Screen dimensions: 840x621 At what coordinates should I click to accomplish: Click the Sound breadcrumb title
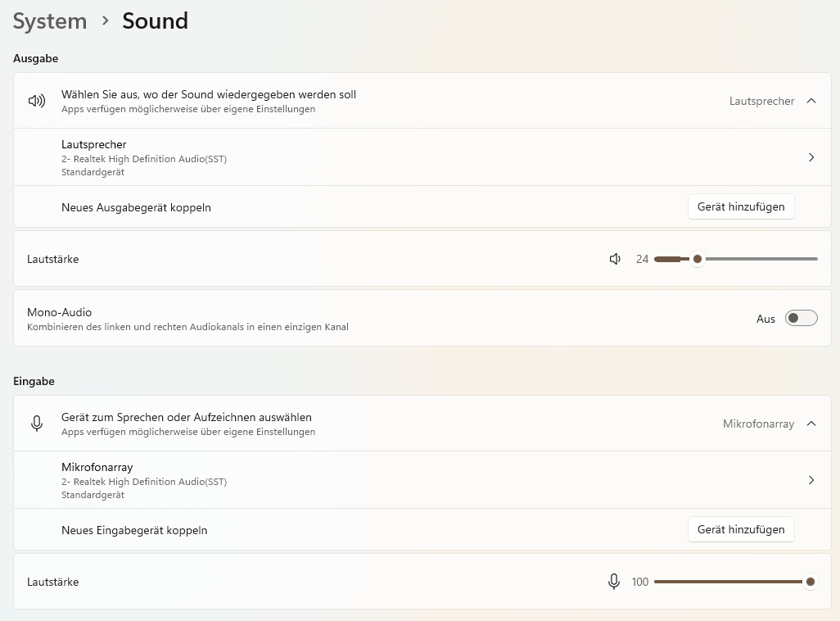coord(156,21)
